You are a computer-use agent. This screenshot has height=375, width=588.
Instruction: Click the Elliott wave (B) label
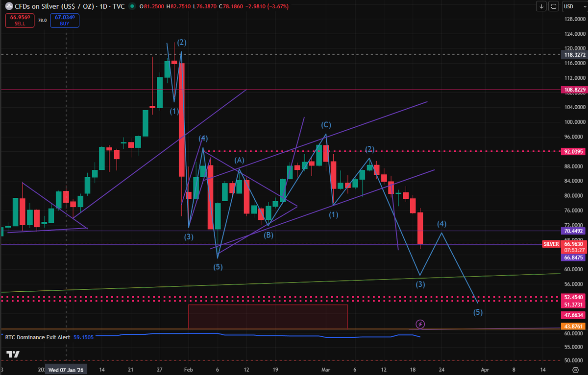[x=269, y=235]
